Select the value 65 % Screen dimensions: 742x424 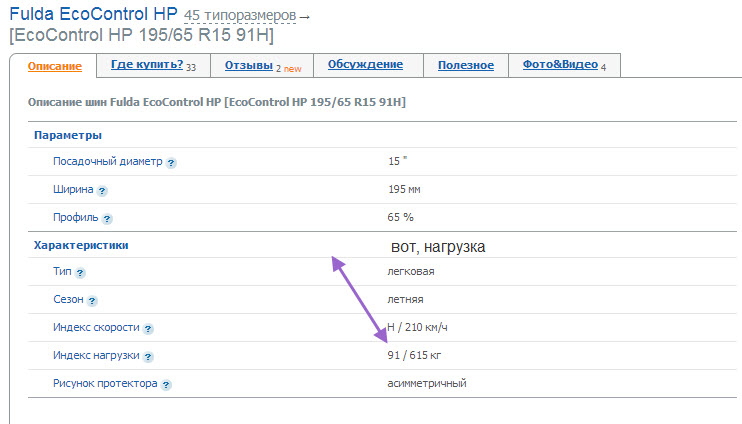(400, 217)
